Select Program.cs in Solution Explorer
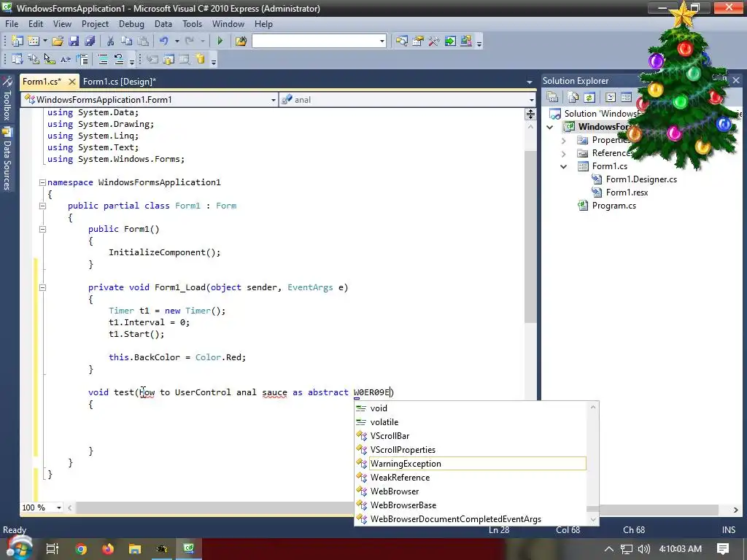 (x=614, y=206)
